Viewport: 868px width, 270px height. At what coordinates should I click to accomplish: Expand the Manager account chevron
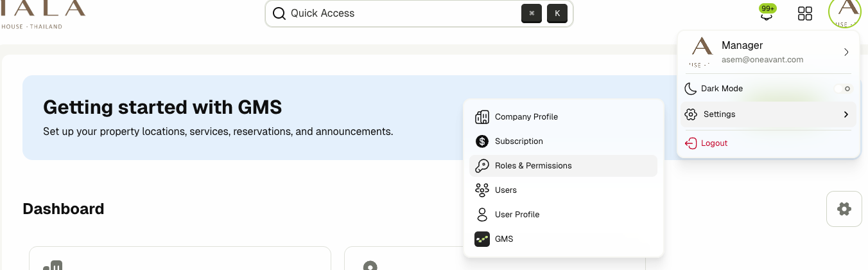(x=846, y=52)
